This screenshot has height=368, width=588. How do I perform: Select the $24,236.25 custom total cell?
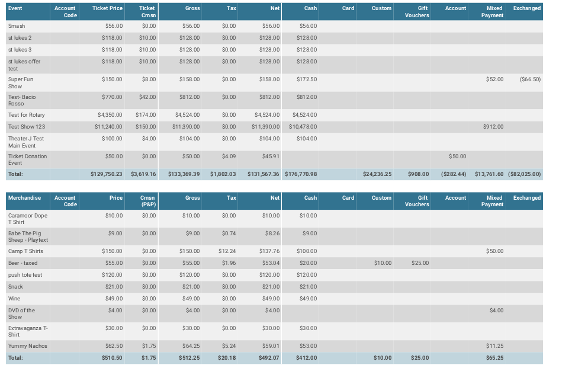point(377,174)
